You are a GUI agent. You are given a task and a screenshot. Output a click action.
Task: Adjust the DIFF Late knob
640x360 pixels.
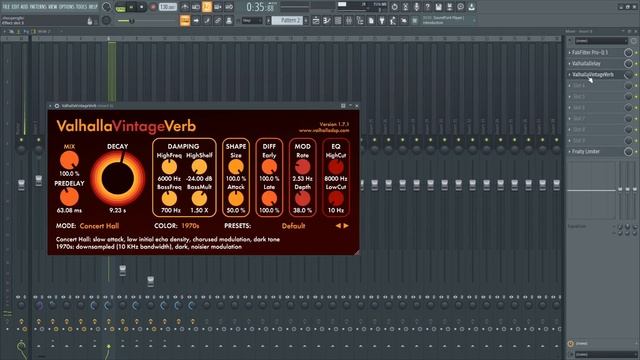pos(269,199)
